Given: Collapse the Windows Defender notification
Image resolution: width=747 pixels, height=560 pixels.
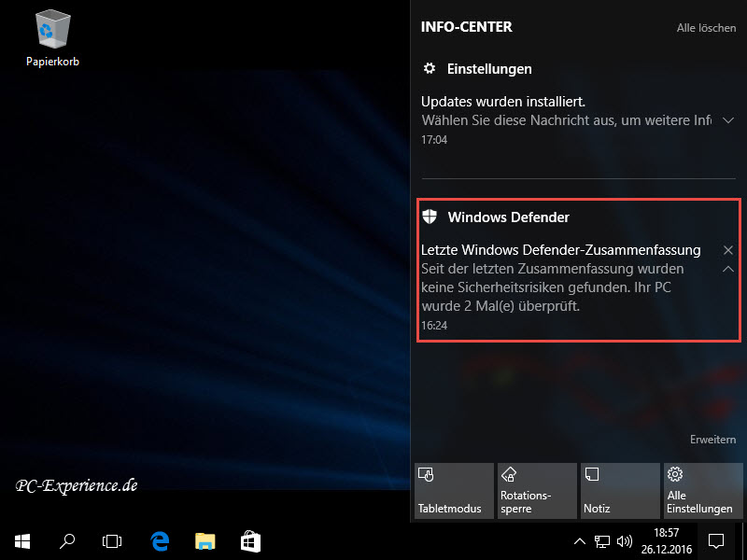Looking at the screenshot, I should [728, 270].
